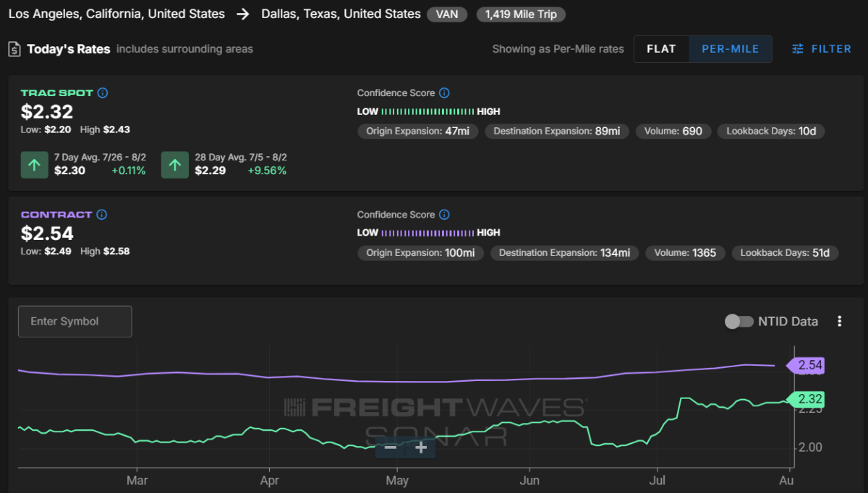The height and width of the screenshot is (493, 868).
Task: Click the TRAC SPOT $2.32 rate value
Action: (x=47, y=112)
